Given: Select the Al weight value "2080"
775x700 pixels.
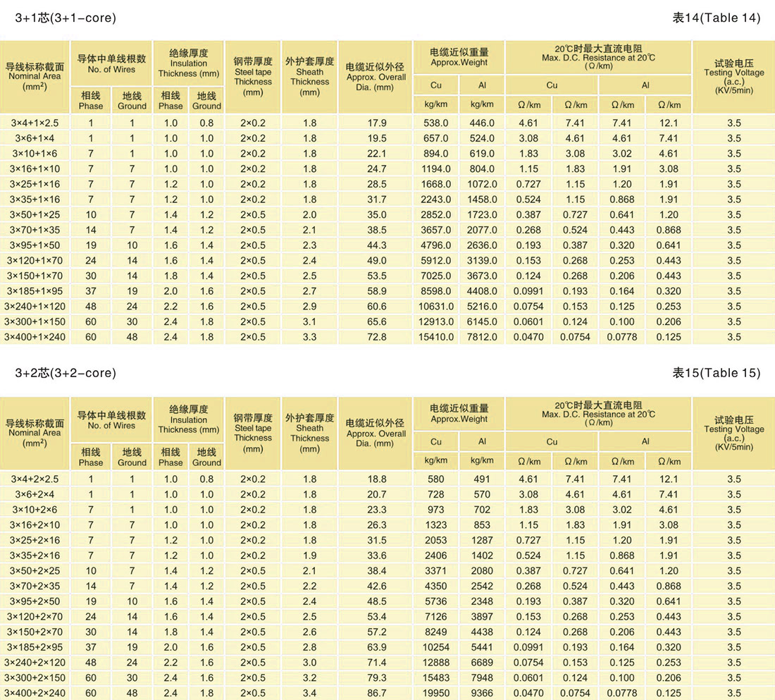Looking at the screenshot, I should point(482,571).
